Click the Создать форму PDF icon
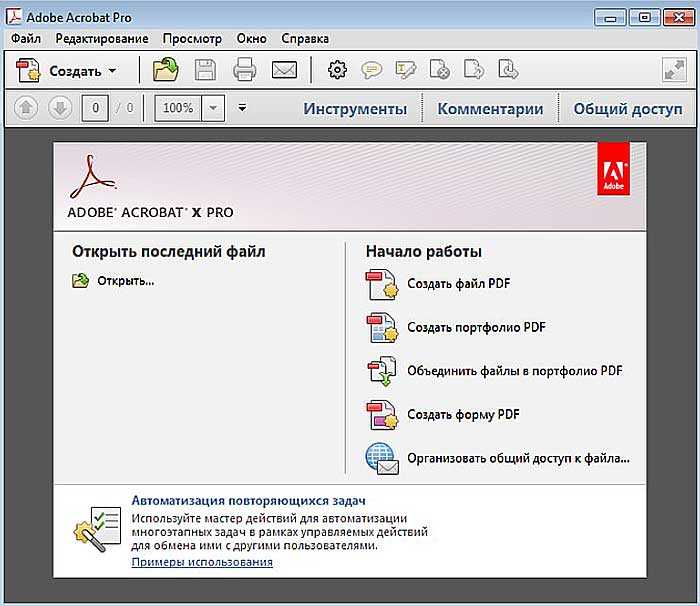 click(x=382, y=415)
